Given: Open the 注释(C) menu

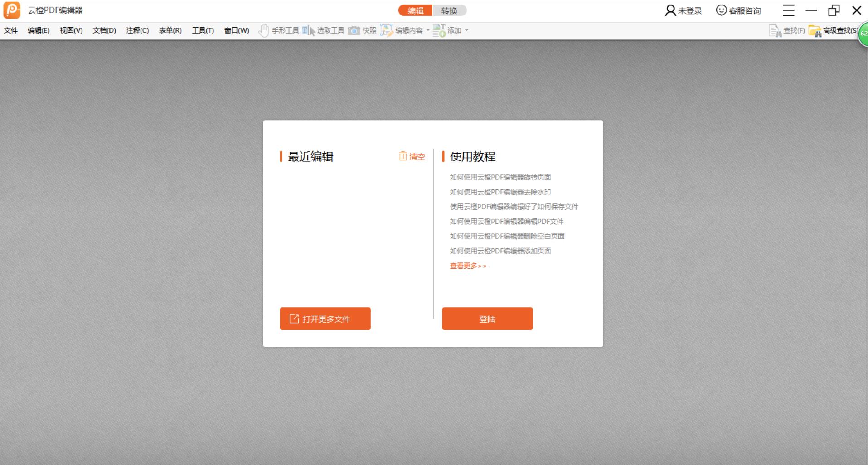Looking at the screenshot, I should pos(137,30).
